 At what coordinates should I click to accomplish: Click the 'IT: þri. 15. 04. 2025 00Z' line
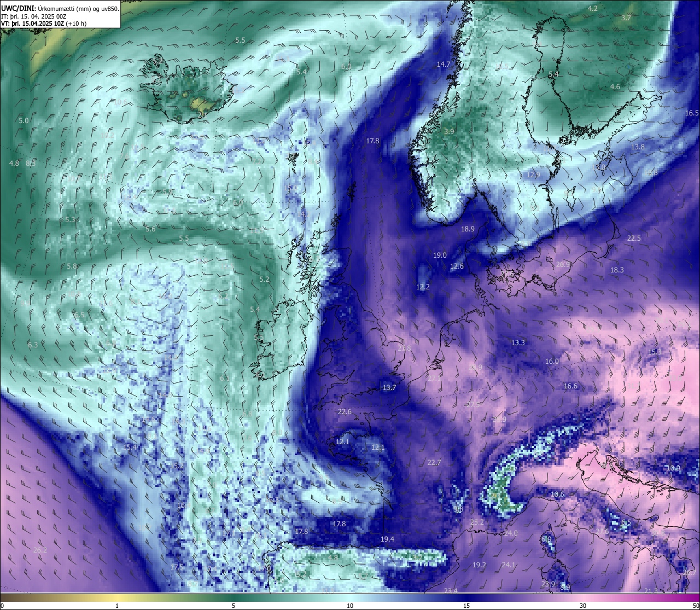point(34,16)
